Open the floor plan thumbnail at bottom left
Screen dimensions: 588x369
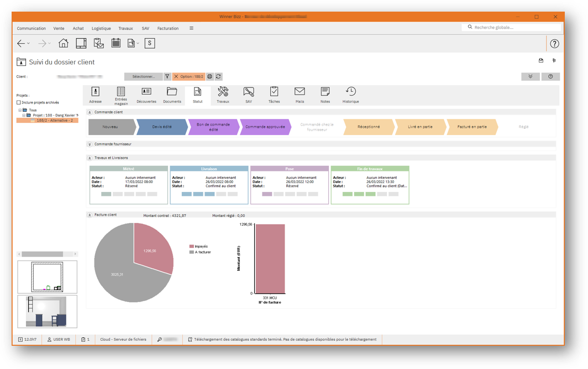(47, 277)
